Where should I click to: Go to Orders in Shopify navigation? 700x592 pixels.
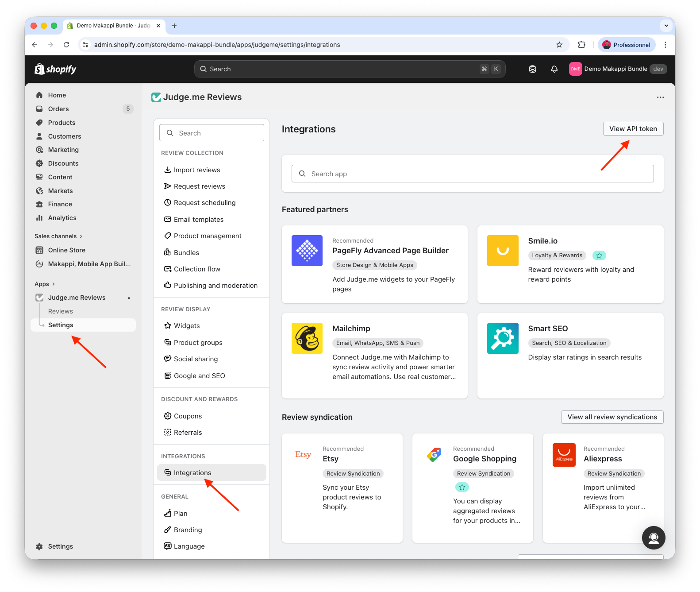(58, 109)
